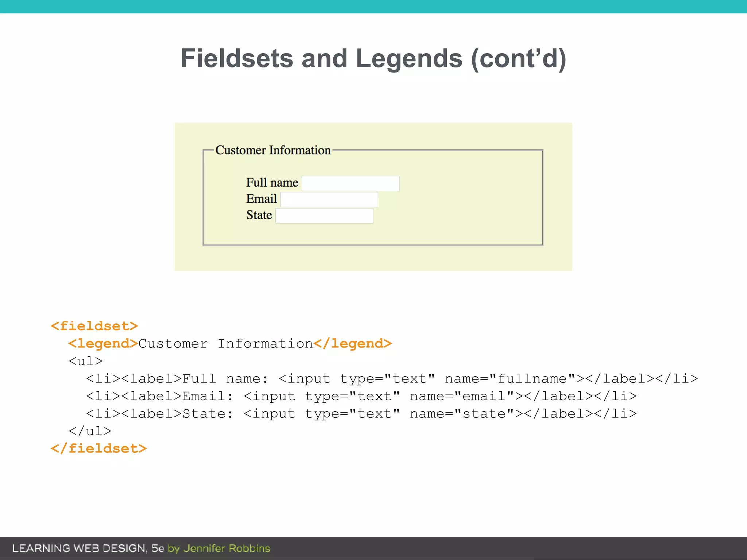Screen dimensions: 747x560
Task: Click the slide title 'Fieldsets and Legends (cont'd)'
Action: coord(373,58)
